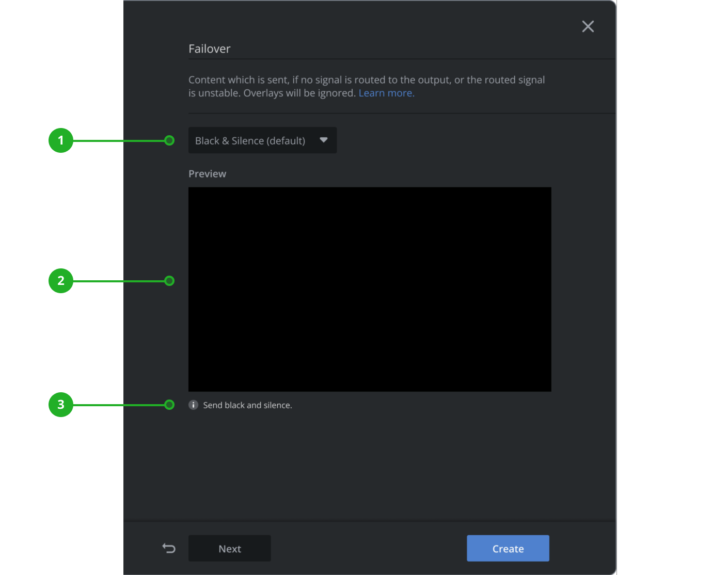The width and height of the screenshot is (728, 575).
Task: Click the green ring pointing at the info hint
Action: coord(169,405)
